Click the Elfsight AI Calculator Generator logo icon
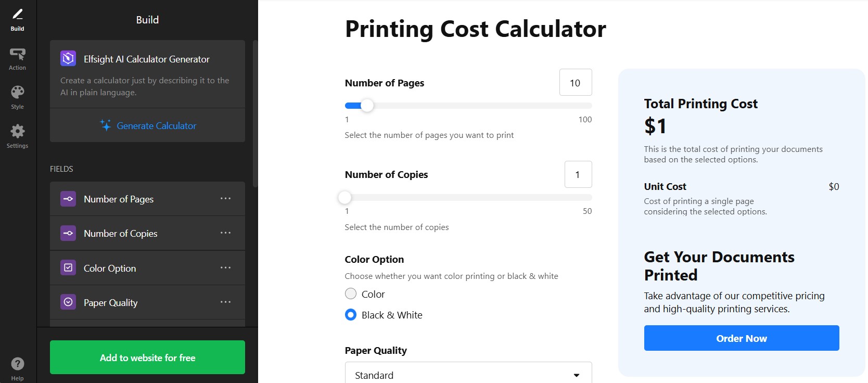Viewport: 868px width, 383px height. [x=68, y=59]
